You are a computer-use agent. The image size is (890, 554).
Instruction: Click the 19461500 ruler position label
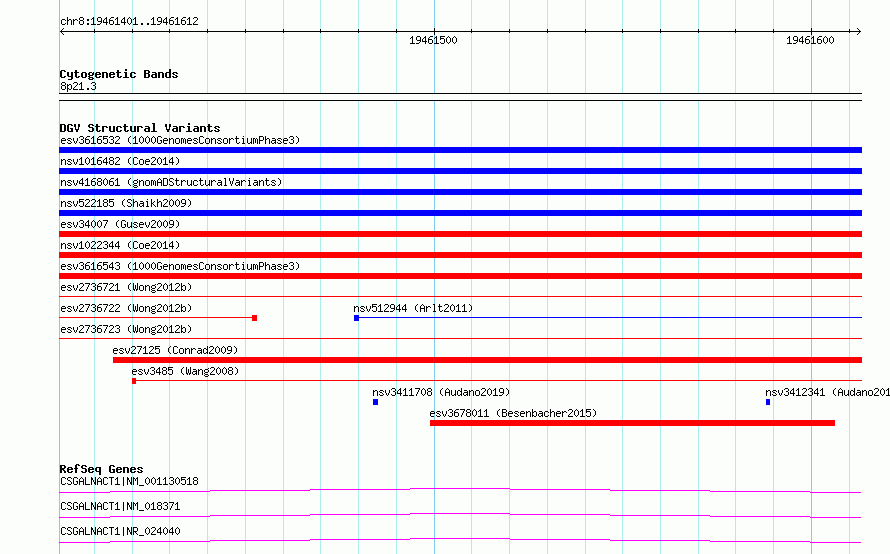[433, 40]
